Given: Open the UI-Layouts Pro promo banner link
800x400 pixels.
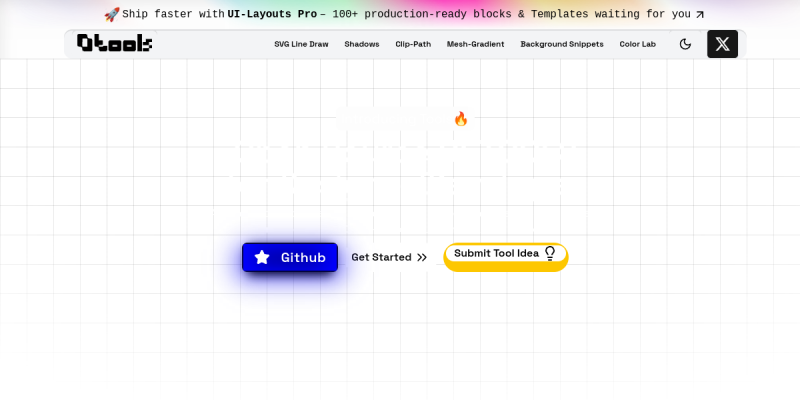Looking at the screenshot, I should click(404, 14).
